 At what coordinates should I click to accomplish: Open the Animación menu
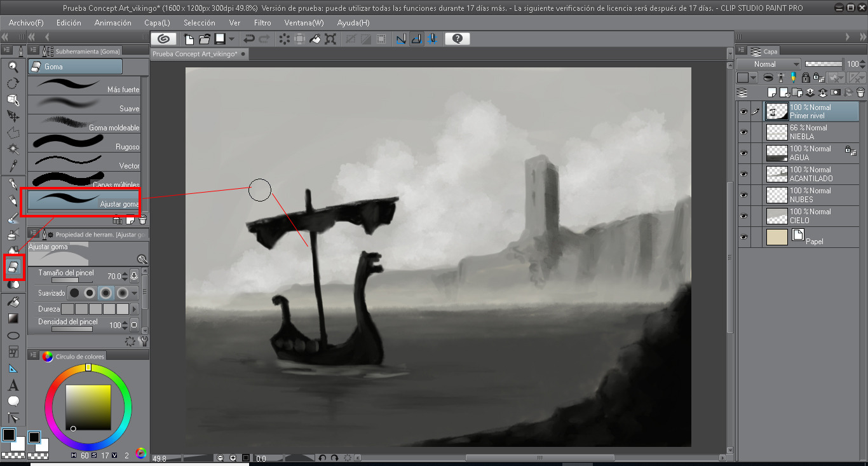tap(113, 23)
